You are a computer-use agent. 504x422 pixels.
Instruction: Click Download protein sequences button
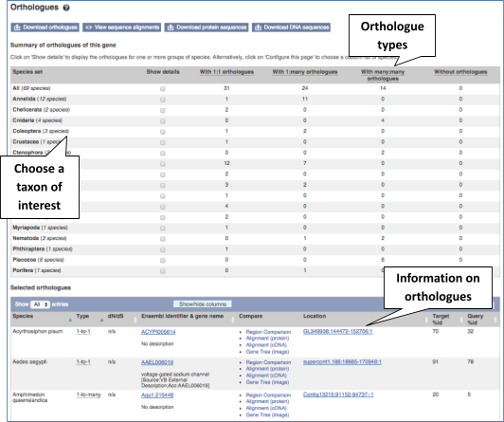(207, 28)
